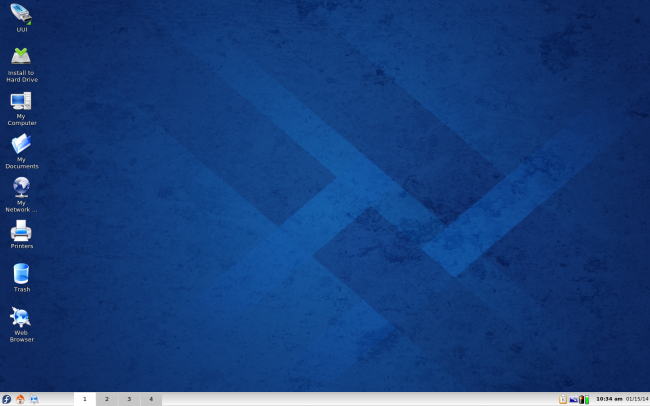Click the network connection tray icon

pyautogui.click(x=573, y=399)
